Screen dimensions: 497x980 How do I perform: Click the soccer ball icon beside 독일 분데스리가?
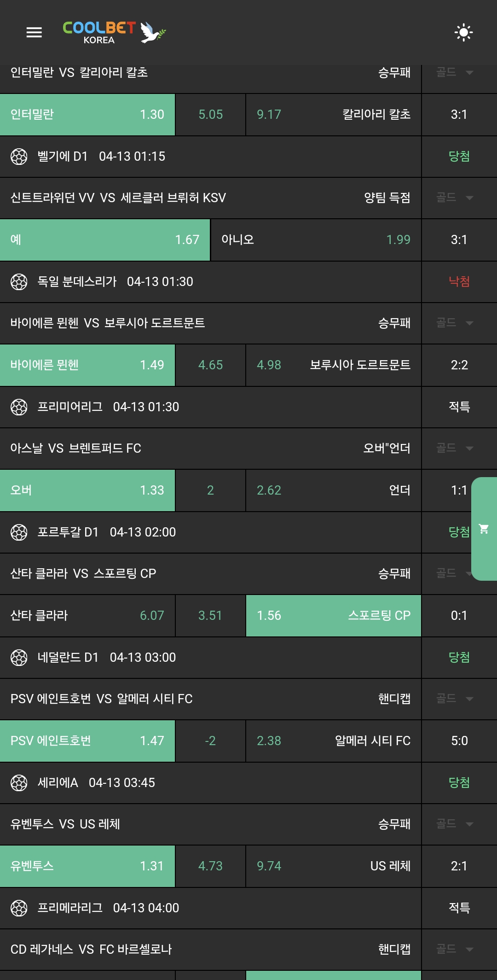tap(19, 282)
